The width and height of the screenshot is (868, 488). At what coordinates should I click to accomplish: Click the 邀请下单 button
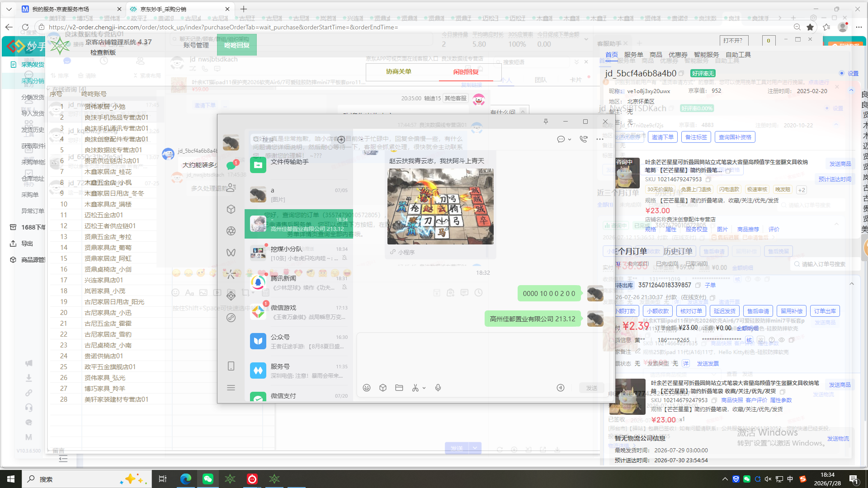(663, 137)
